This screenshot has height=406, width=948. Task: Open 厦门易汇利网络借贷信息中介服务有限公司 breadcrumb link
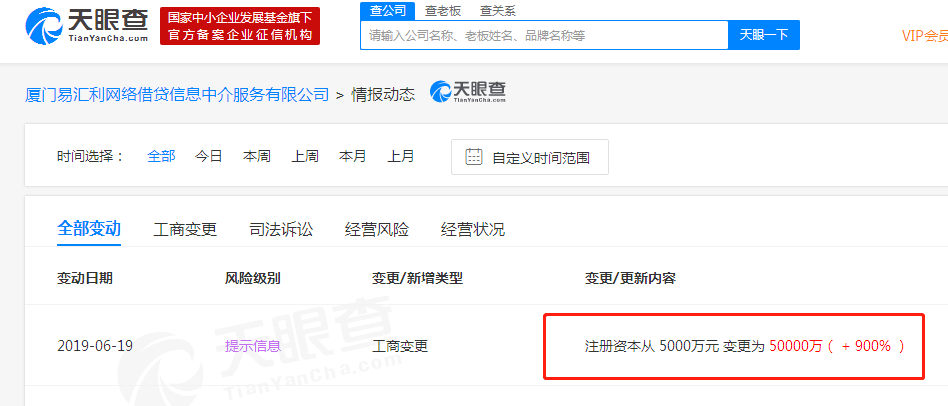click(x=177, y=94)
